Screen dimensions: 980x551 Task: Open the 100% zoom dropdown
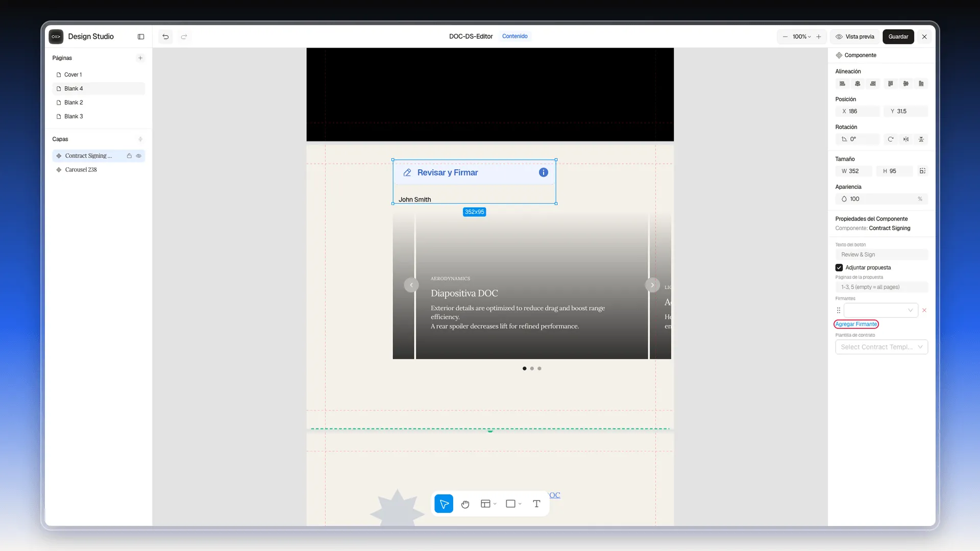click(x=802, y=37)
